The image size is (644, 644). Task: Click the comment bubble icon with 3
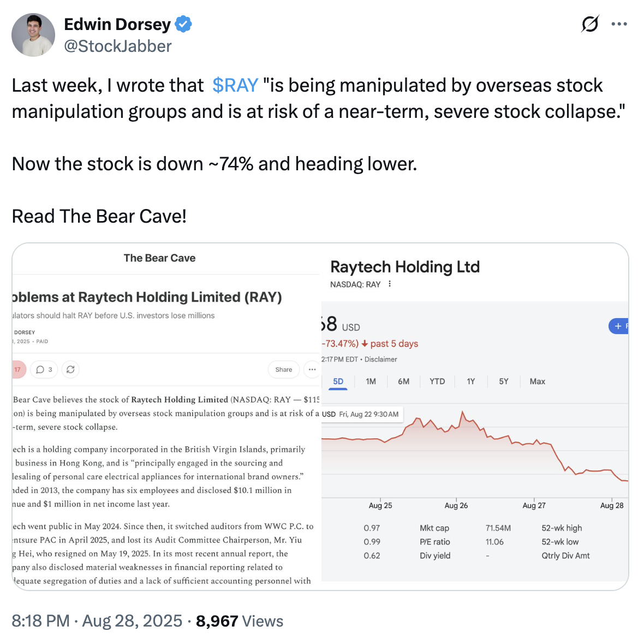(x=44, y=369)
